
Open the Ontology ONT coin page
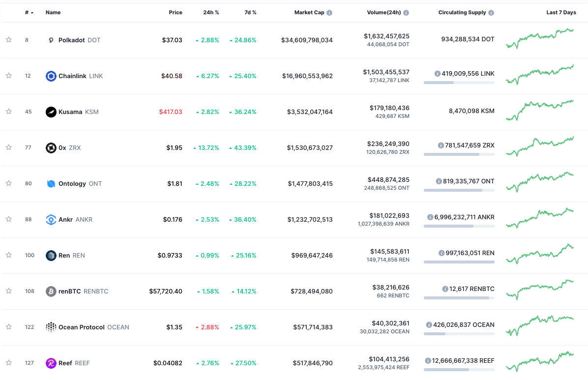80,184
